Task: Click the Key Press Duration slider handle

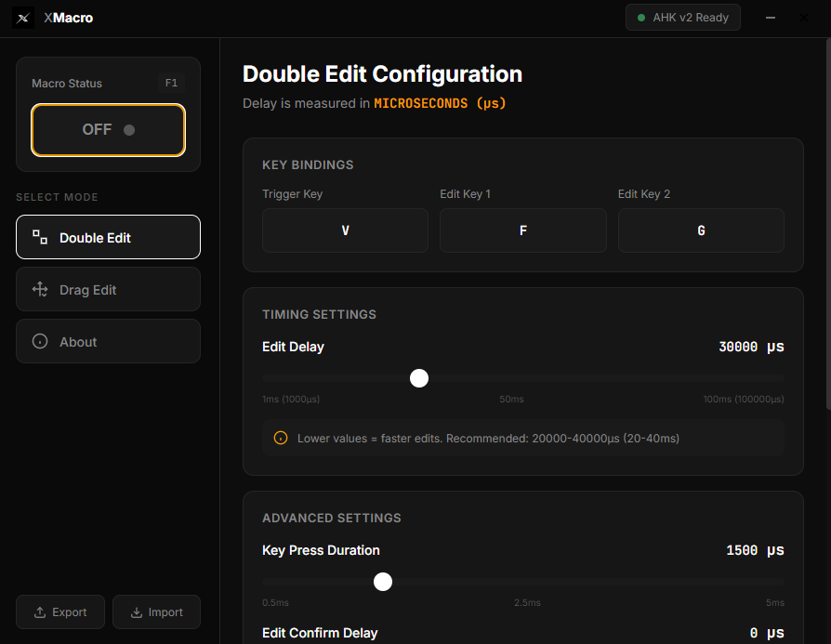Action: coord(383,582)
